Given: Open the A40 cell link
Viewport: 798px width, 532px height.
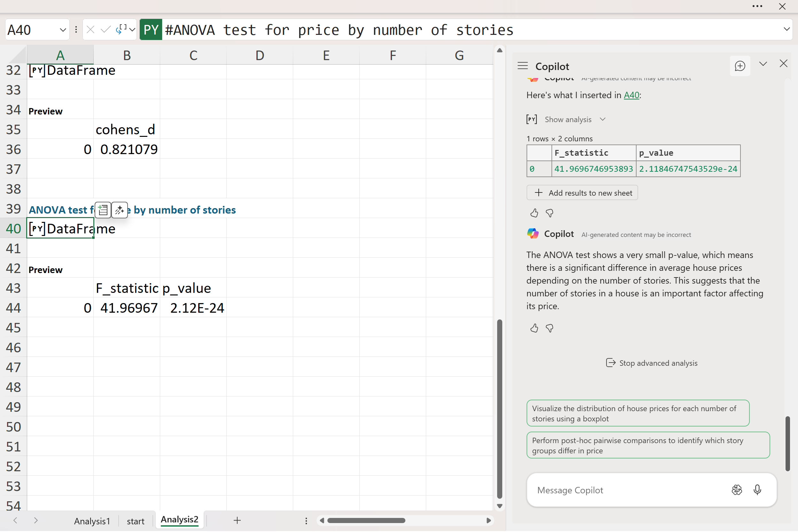Looking at the screenshot, I should [x=631, y=95].
